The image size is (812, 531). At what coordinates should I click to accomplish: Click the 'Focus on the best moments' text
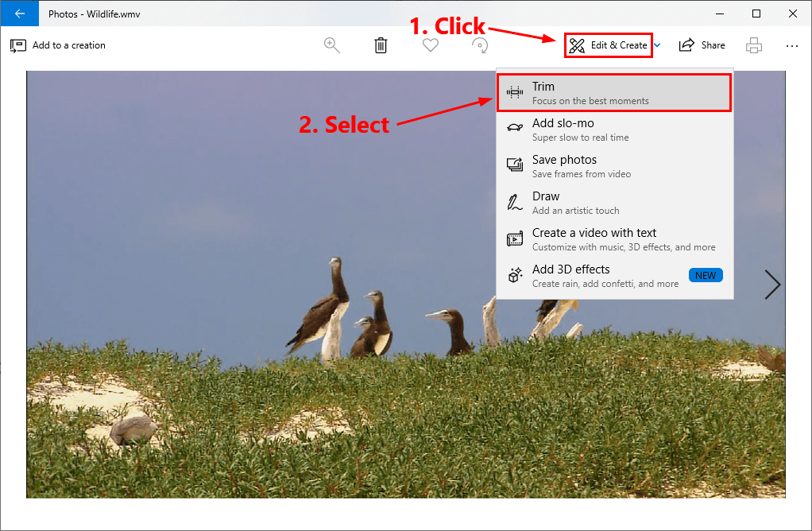pyautogui.click(x=590, y=101)
